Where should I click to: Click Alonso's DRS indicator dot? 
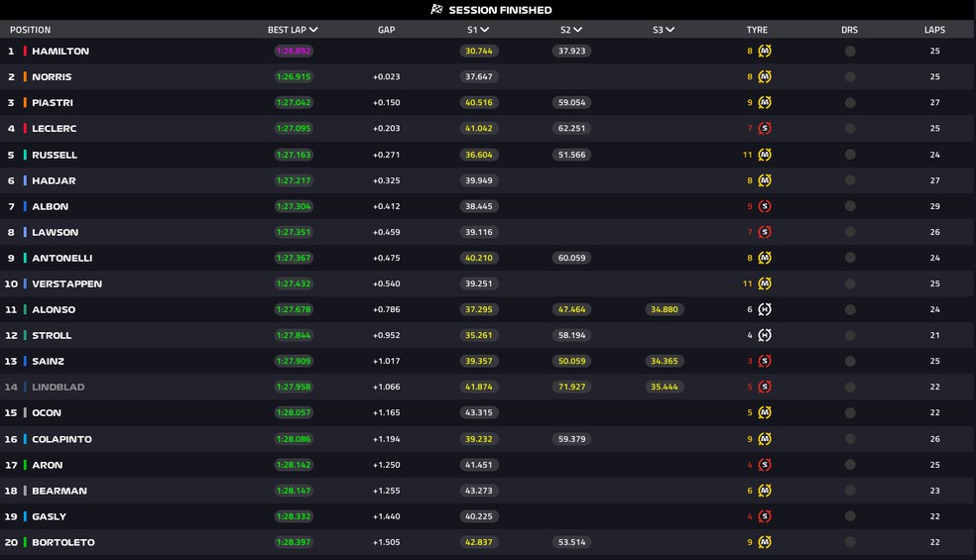click(850, 309)
